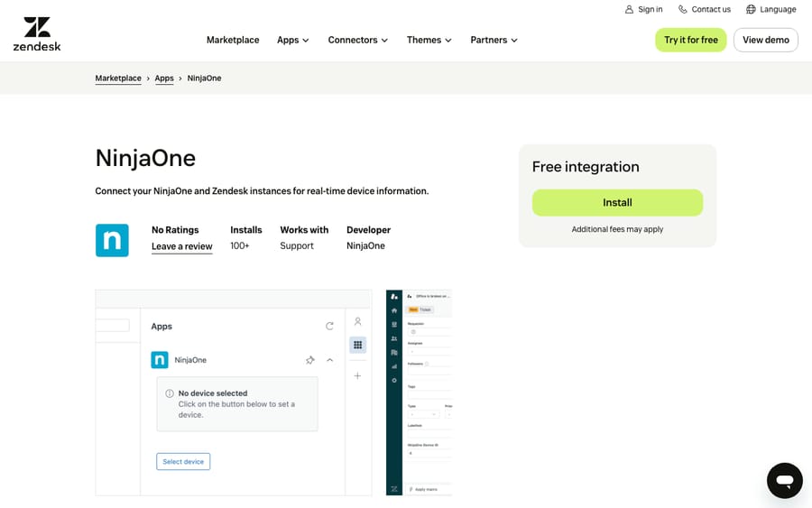The width and height of the screenshot is (812, 508).
Task: Open the chat widget bubble
Action: coord(785,481)
